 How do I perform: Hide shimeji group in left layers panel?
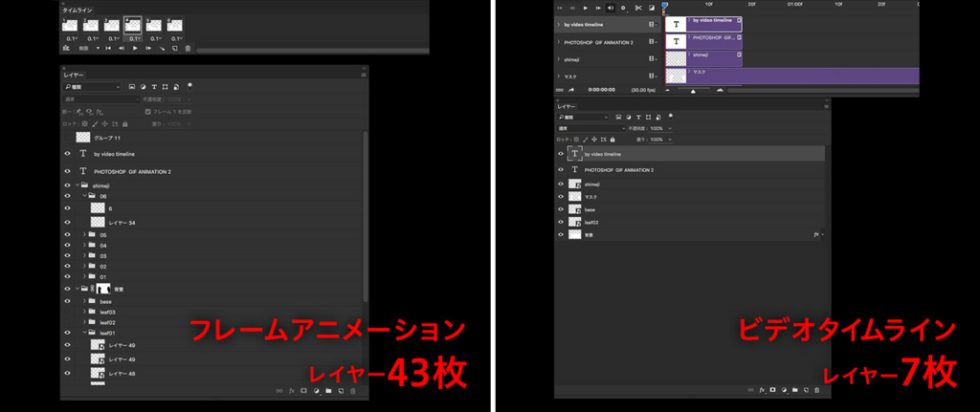(x=68, y=185)
